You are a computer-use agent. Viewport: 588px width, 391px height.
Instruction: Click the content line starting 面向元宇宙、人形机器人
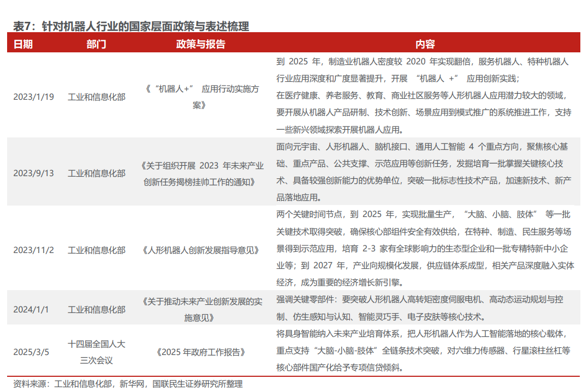pyautogui.click(x=422, y=147)
